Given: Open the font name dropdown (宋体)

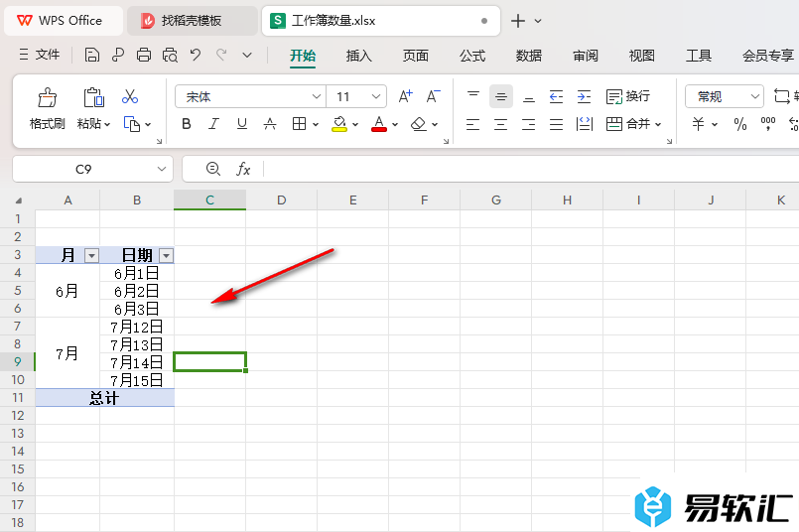Looking at the screenshot, I should [317, 96].
